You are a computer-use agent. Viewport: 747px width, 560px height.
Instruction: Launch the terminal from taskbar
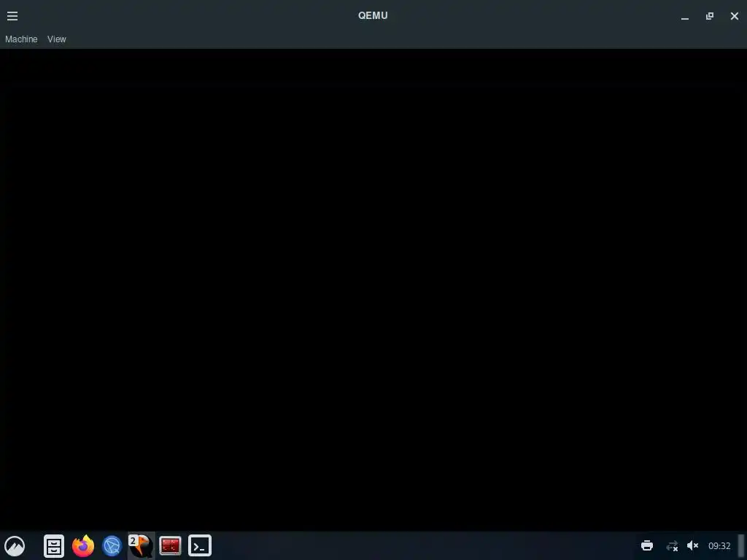click(x=200, y=545)
